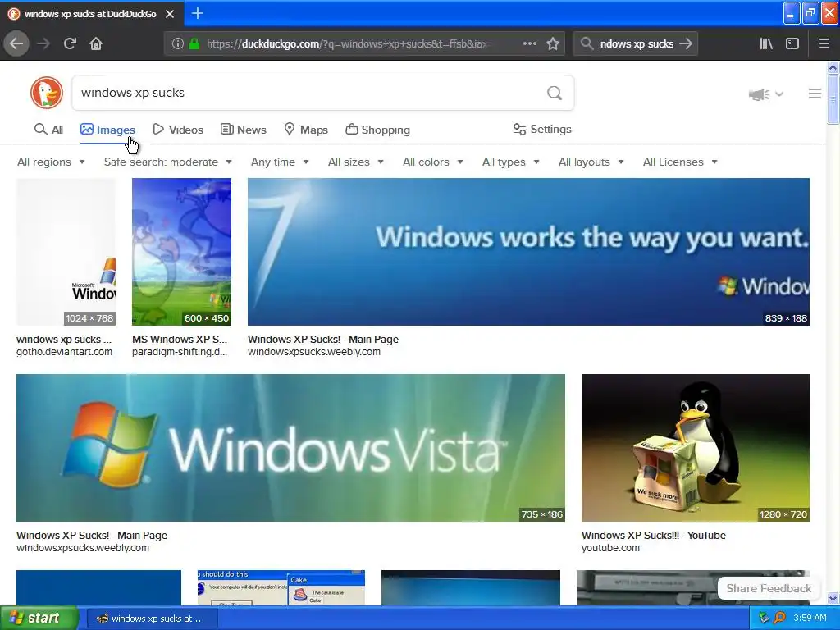Follow the youtube.com source link
Image resolution: width=840 pixels, height=630 pixels.
tap(610, 548)
